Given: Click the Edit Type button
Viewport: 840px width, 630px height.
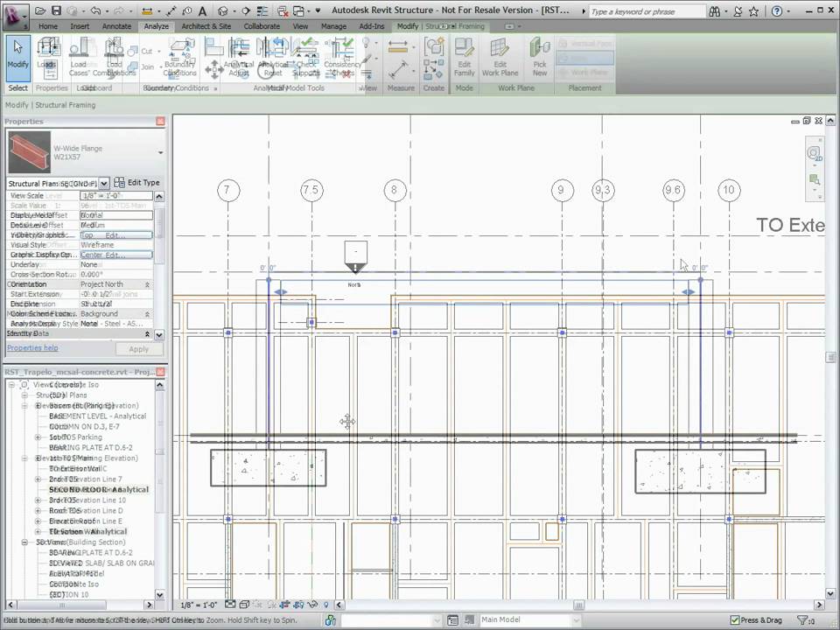Looking at the screenshot, I should [x=137, y=183].
